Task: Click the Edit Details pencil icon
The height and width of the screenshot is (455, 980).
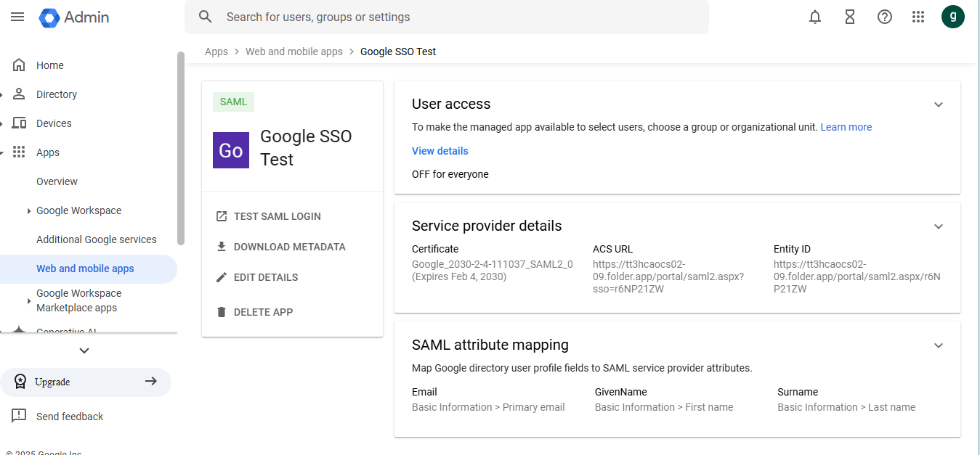Action: click(222, 277)
